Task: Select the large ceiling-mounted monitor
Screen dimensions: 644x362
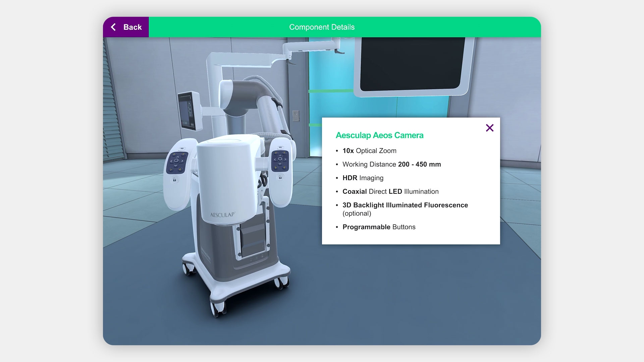Action: point(411,64)
